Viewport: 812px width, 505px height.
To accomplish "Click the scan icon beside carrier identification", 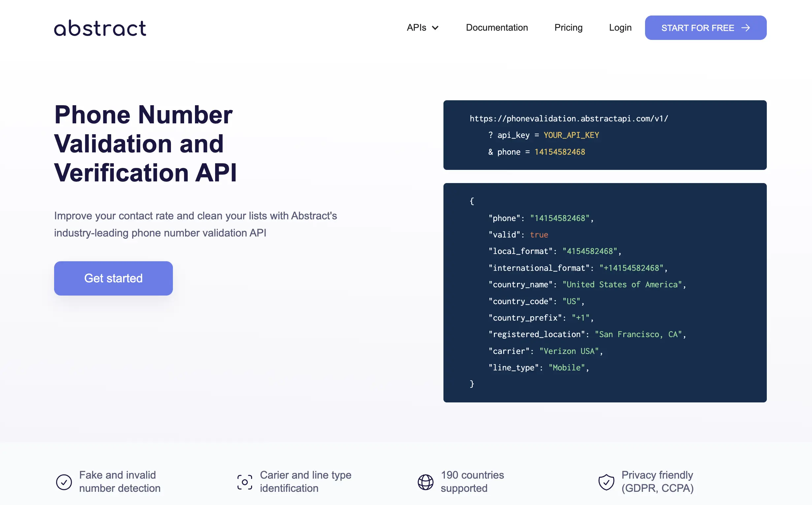I will point(244,482).
